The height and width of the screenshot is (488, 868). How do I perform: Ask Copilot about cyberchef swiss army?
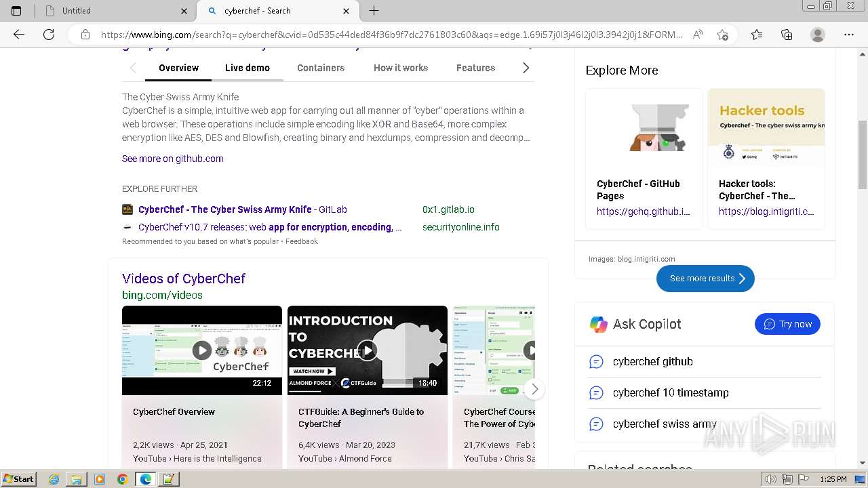point(665,424)
